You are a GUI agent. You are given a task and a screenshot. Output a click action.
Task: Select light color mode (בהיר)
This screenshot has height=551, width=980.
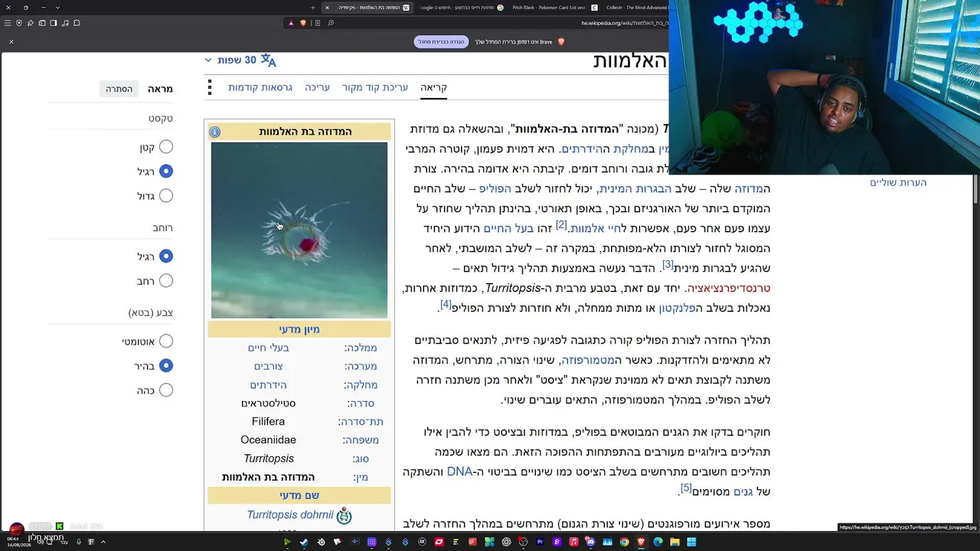(x=166, y=366)
